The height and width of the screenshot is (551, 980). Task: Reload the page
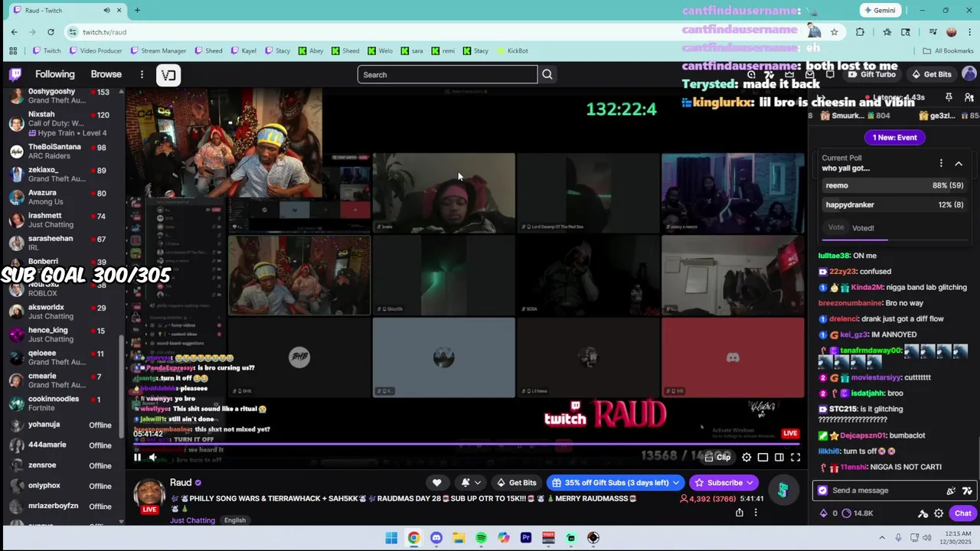click(x=51, y=31)
